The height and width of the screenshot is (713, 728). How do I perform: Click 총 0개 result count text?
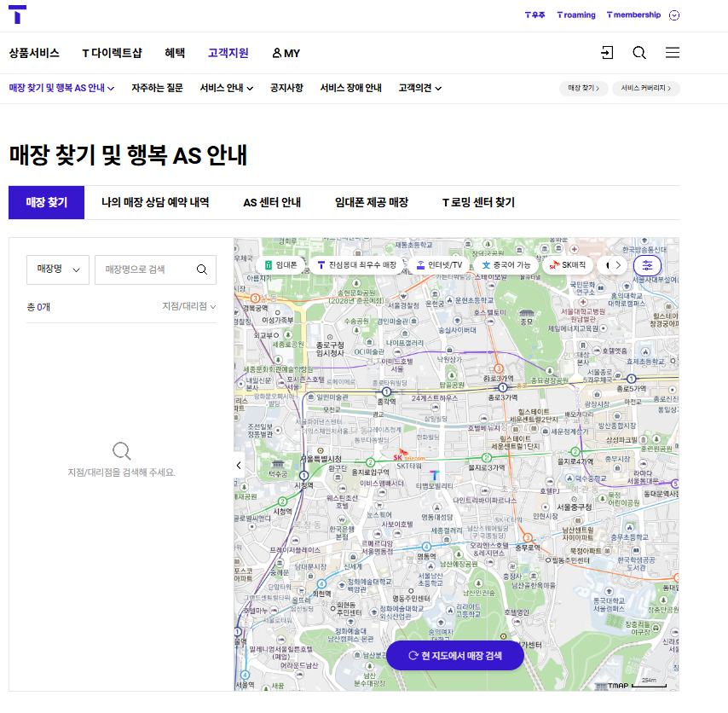[x=38, y=307]
